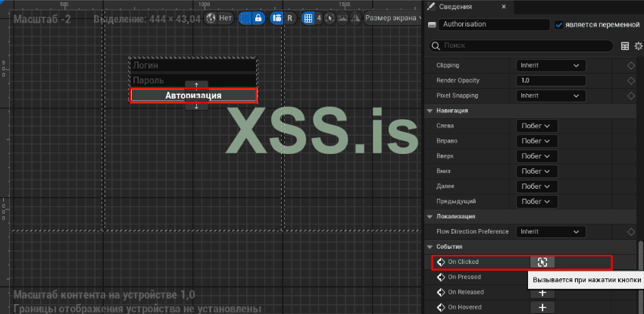Toggle dashed outlines display in the designer
Image resolution: width=644 pixels, height=314 pixels.
[245, 18]
